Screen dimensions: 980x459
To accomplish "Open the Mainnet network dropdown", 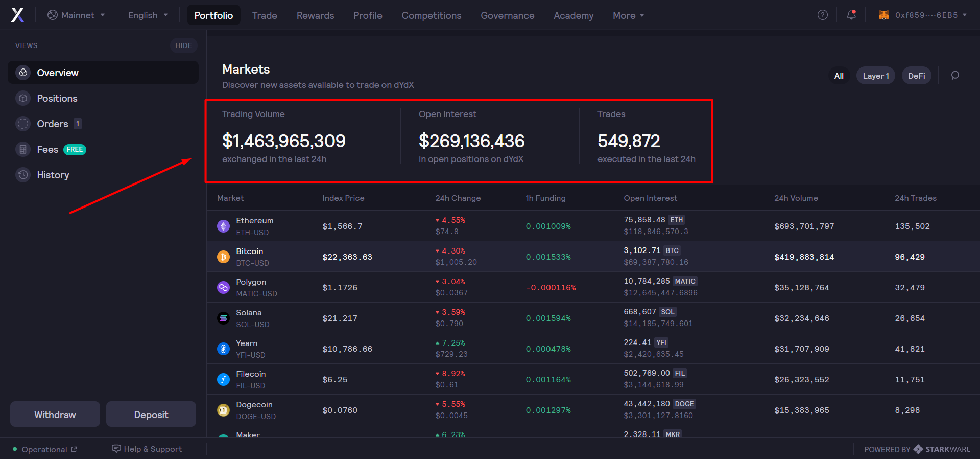I will point(76,15).
